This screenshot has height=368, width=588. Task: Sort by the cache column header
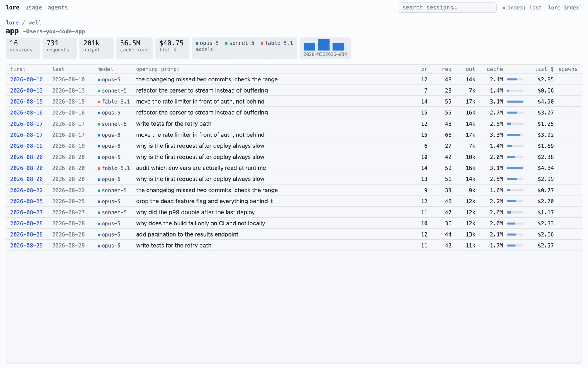(495, 69)
